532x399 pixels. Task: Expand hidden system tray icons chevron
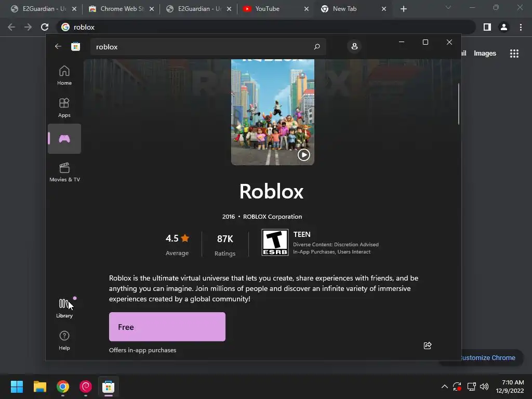coord(445,387)
